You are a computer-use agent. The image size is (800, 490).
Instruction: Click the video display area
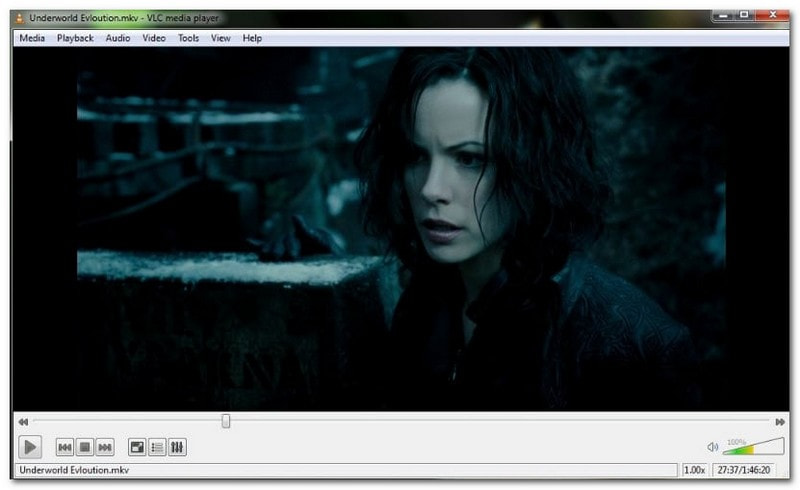click(401, 229)
